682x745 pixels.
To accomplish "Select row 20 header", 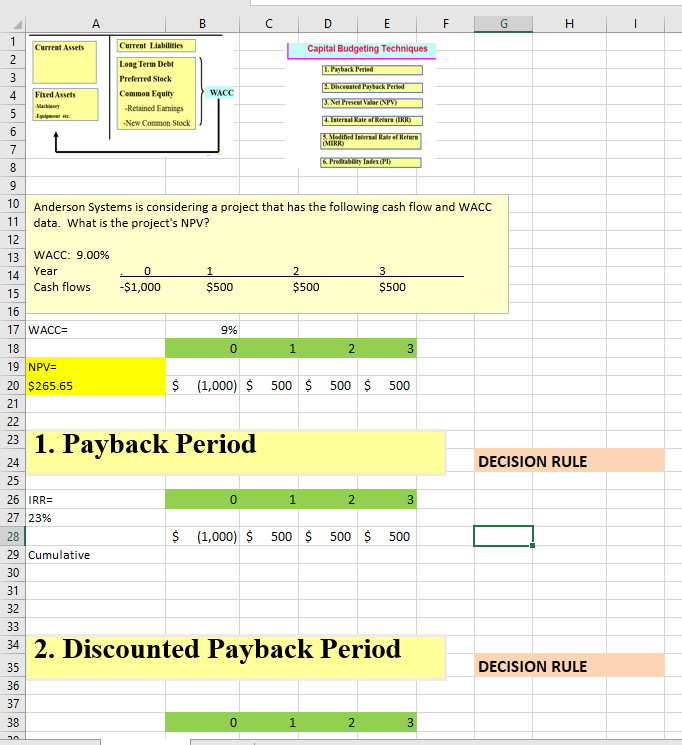I will click(x=13, y=385).
